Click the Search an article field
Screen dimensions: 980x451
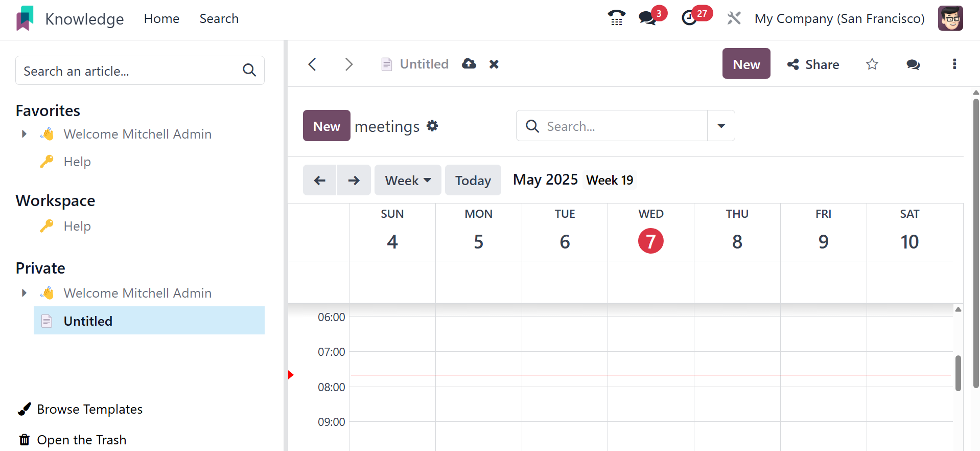pos(130,71)
